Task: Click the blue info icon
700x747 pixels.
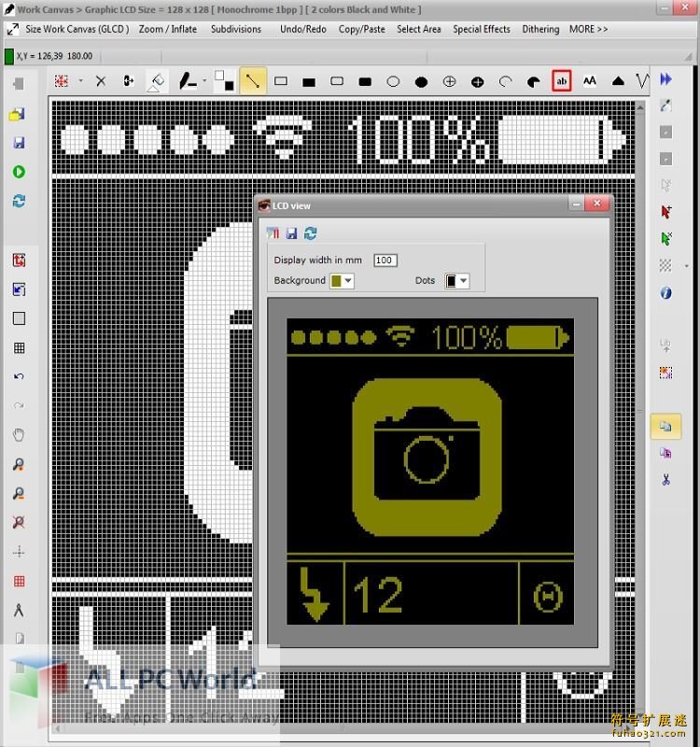Action: (665, 292)
